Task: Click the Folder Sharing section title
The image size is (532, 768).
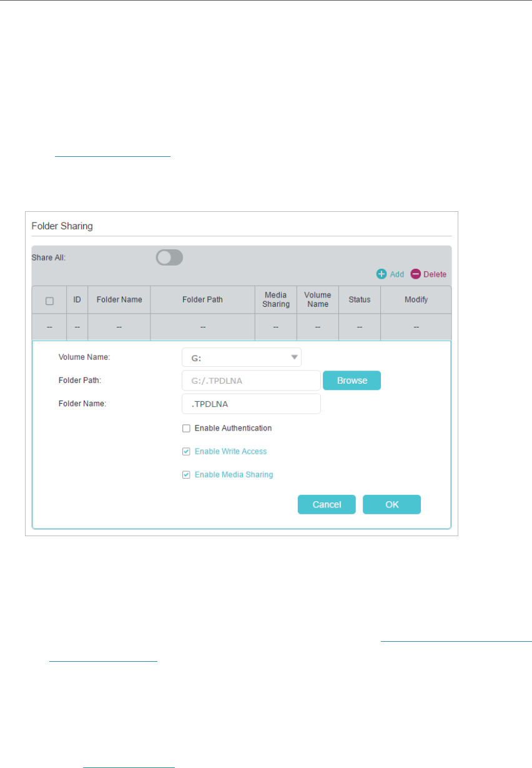Action: coord(62,226)
